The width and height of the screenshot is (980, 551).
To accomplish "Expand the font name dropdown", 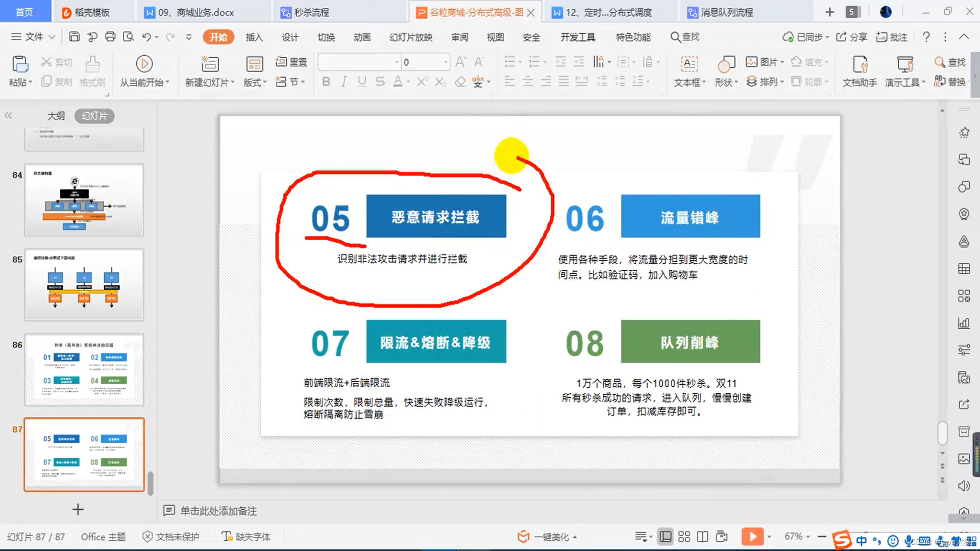I will tap(397, 62).
